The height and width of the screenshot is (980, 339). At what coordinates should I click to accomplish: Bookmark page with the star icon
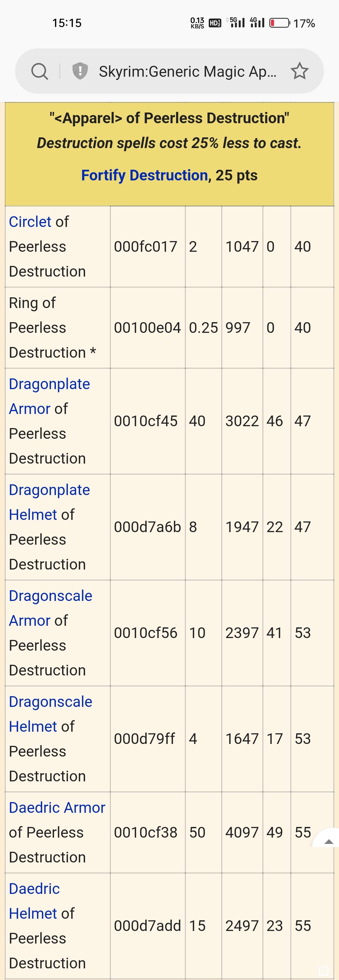click(299, 71)
